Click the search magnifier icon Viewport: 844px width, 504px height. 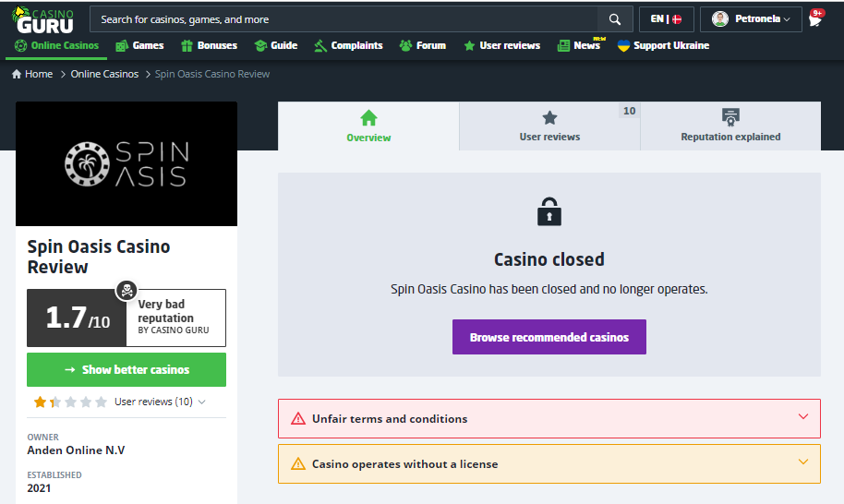pyautogui.click(x=614, y=19)
